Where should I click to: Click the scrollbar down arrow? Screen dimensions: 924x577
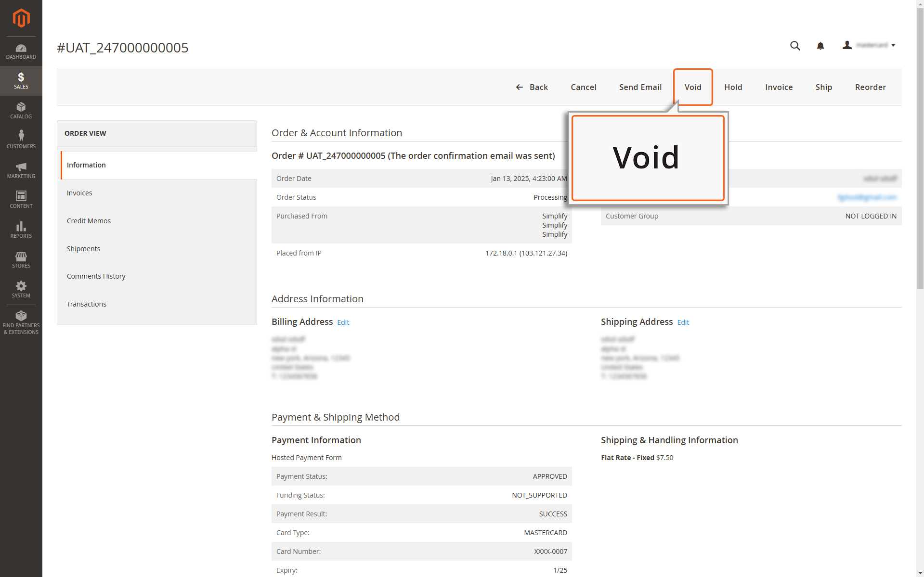click(x=920, y=573)
